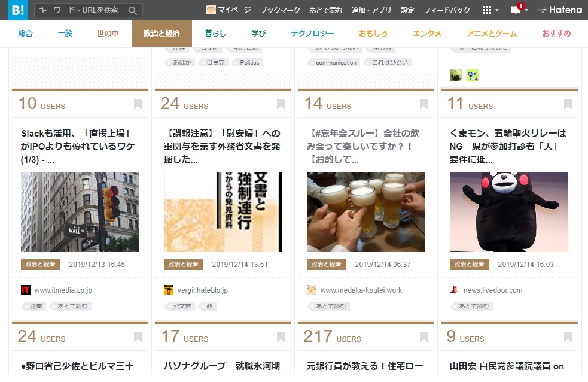The height and width of the screenshot is (382, 588).
Task: Open the 10 USERS bookmark count
Action: [42, 104]
